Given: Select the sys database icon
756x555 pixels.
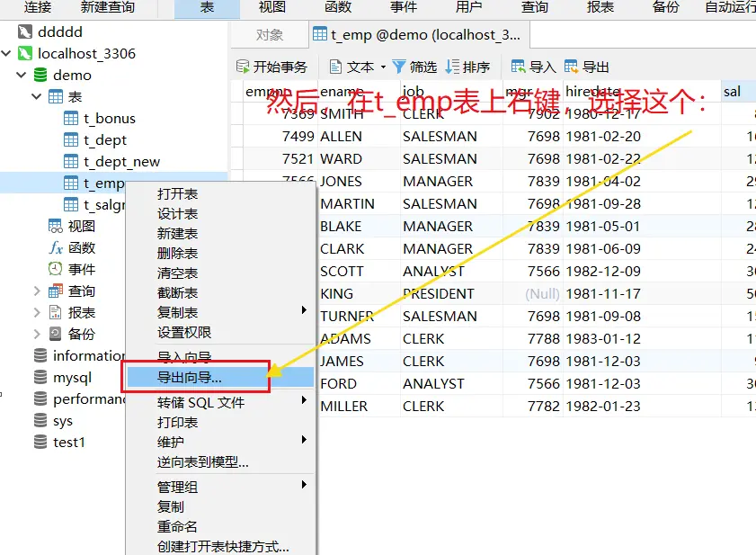Looking at the screenshot, I should [x=40, y=420].
